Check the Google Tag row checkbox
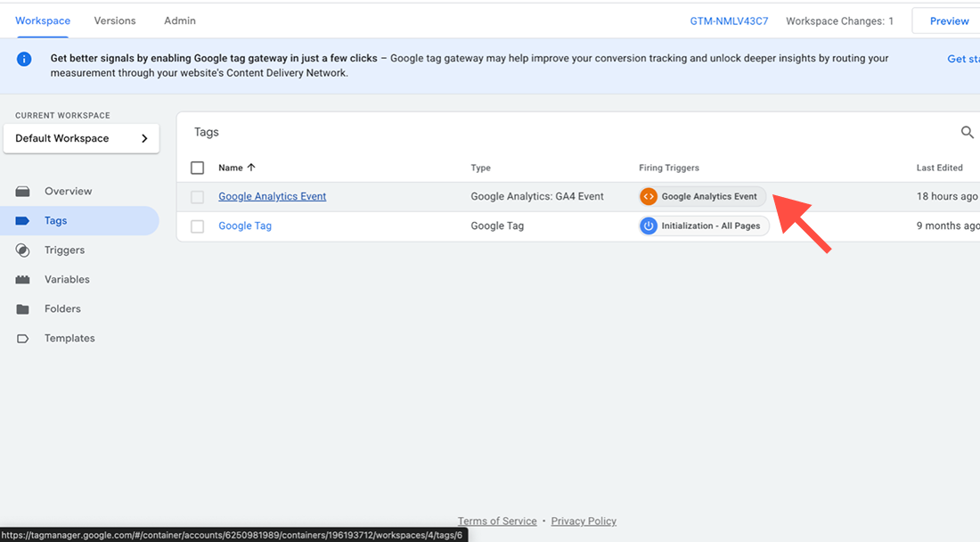 [198, 226]
